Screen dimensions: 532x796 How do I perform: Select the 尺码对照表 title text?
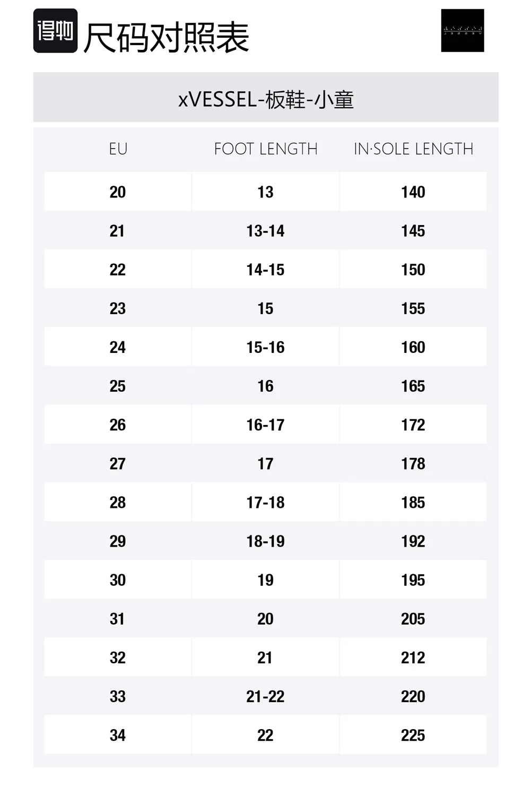pyautogui.click(x=166, y=38)
